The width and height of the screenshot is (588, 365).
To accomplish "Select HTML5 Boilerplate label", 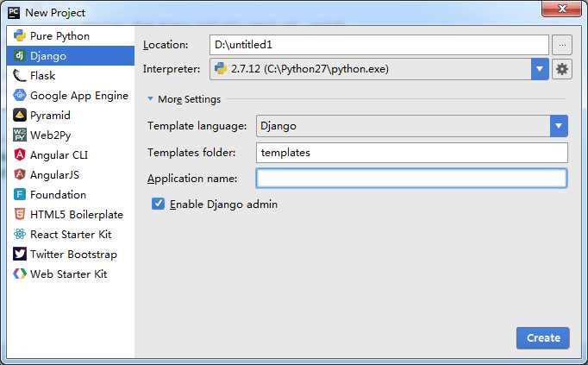I will [x=77, y=215].
